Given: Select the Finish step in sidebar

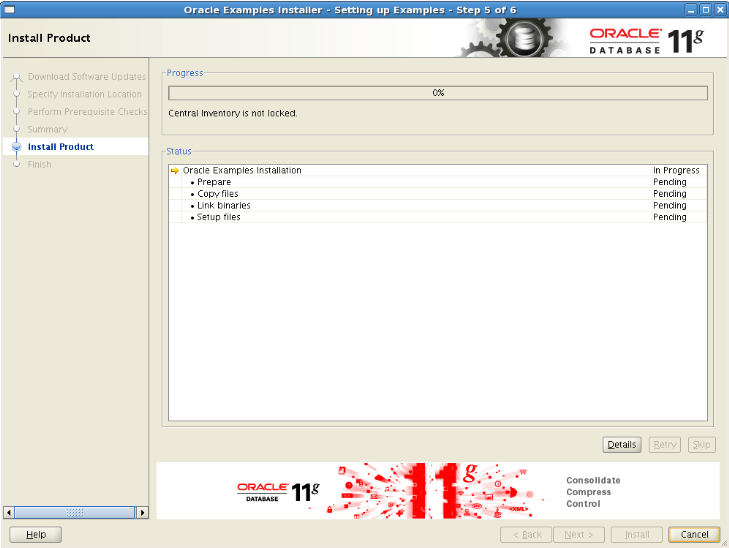Looking at the screenshot, I should [x=40, y=165].
